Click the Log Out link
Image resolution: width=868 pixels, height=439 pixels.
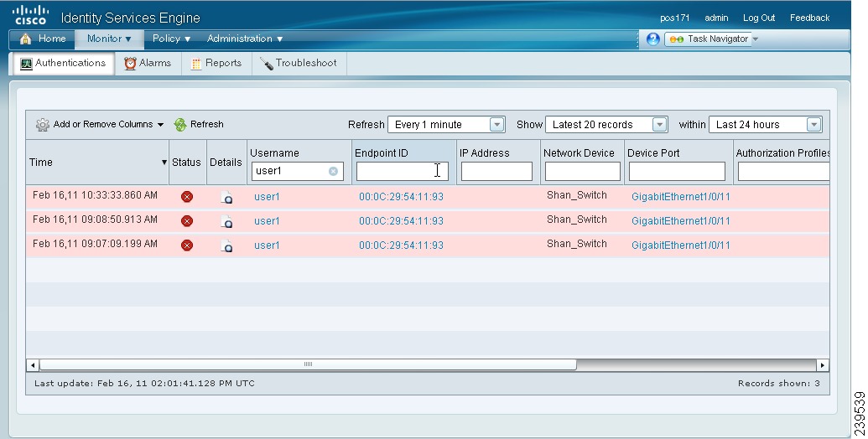click(758, 18)
